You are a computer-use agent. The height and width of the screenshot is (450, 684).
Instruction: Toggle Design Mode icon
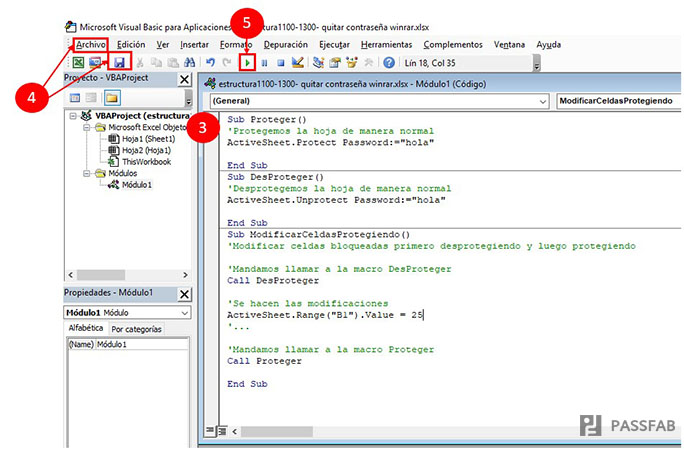click(298, 63)
